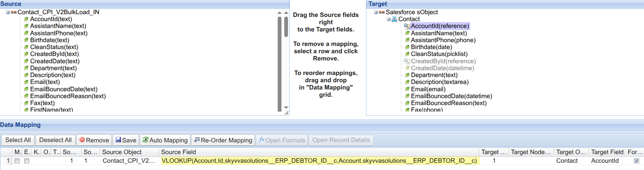644x170 pixels.
Task: Click the leaf icon beside target Description(textarea)
Action: [x=407, y=82]
